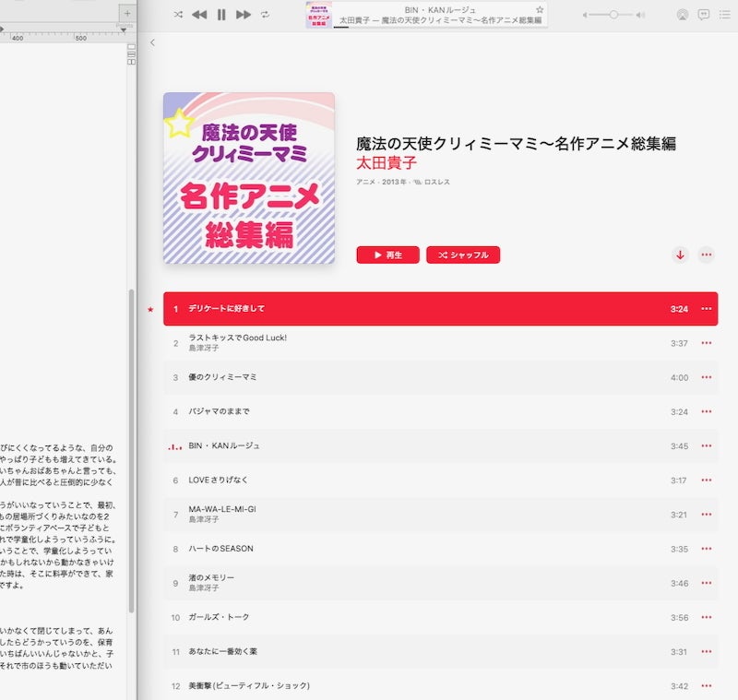
Task: Open the AirPlay output selector
Action: [682, 15]
